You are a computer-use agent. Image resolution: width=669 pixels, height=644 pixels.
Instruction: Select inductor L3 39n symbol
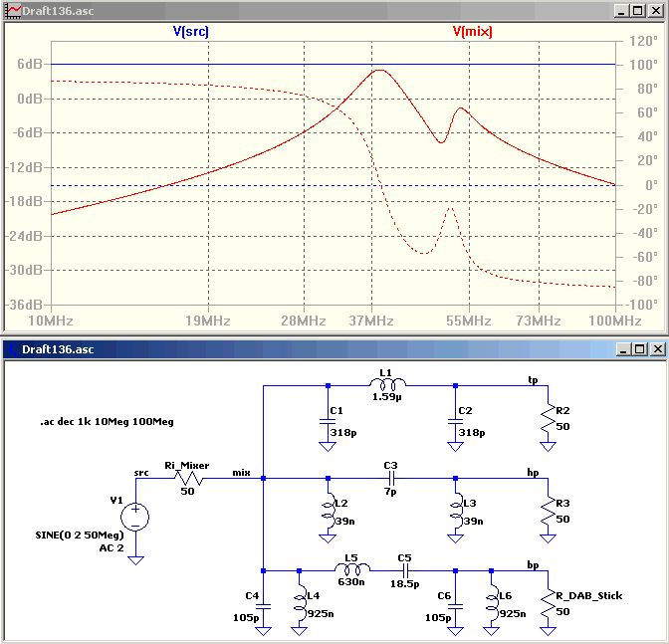tap(456, 512)
